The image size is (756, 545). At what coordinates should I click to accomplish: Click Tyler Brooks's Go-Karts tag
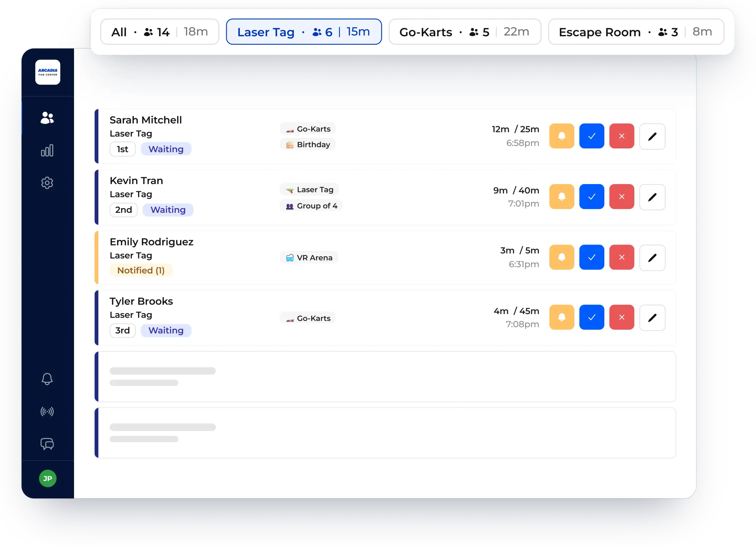point(308,318)
